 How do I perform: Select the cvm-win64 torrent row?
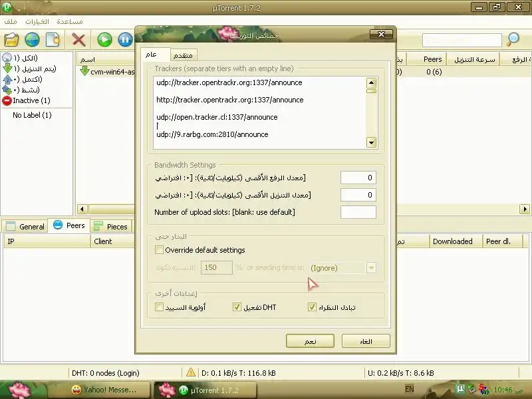[x=108, y=72]
